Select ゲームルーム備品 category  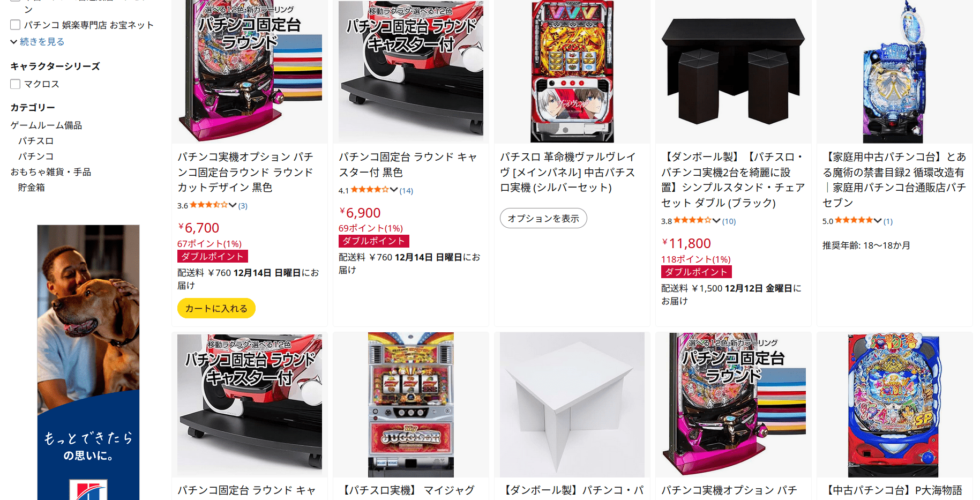tap(46, 125)
